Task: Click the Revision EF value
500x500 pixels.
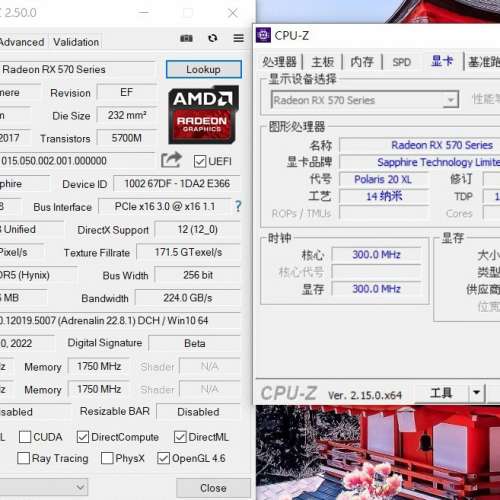Action: coord(127,92)
